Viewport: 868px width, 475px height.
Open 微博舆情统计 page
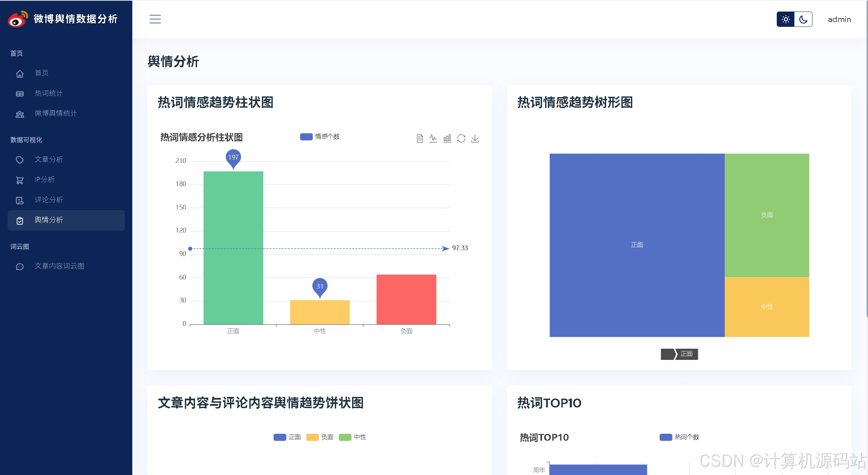[56, 113]
